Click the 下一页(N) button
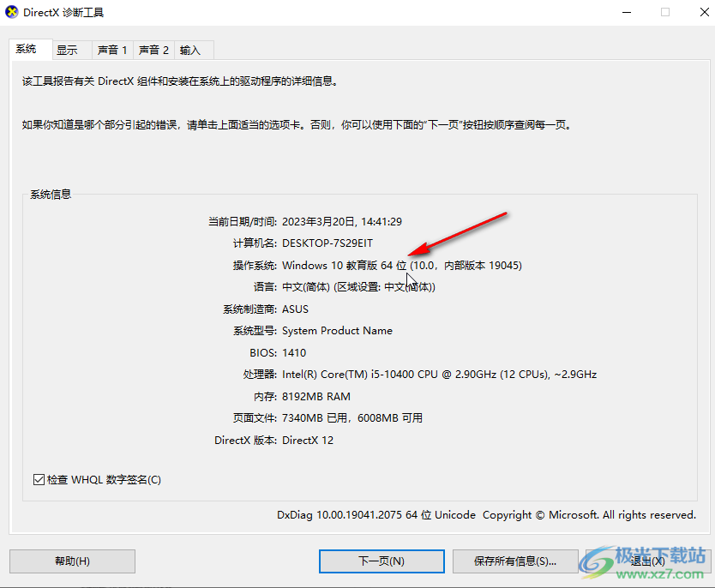The image size is (715, 588). click(x=382, y=561)
